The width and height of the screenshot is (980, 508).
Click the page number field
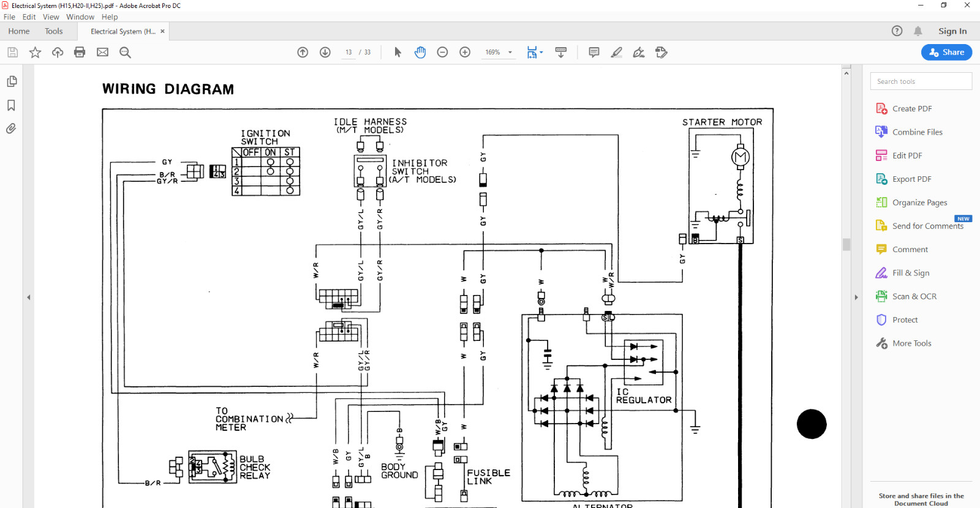349,53
